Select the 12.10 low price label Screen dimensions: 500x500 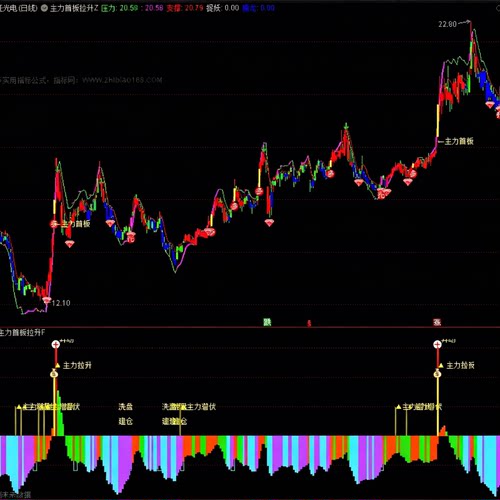point(61,303)
